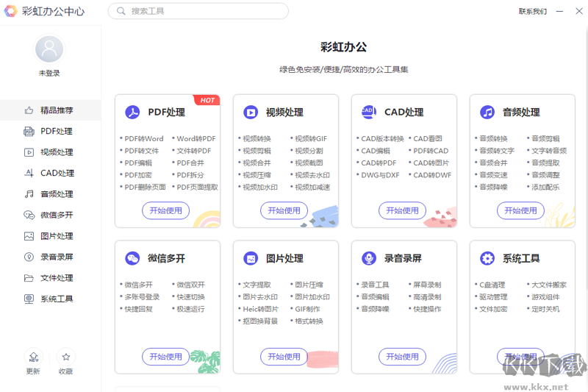This screenshot has width=588, height=392.
Task: Click the image icon in the sidebar
Action: point(29,236)
